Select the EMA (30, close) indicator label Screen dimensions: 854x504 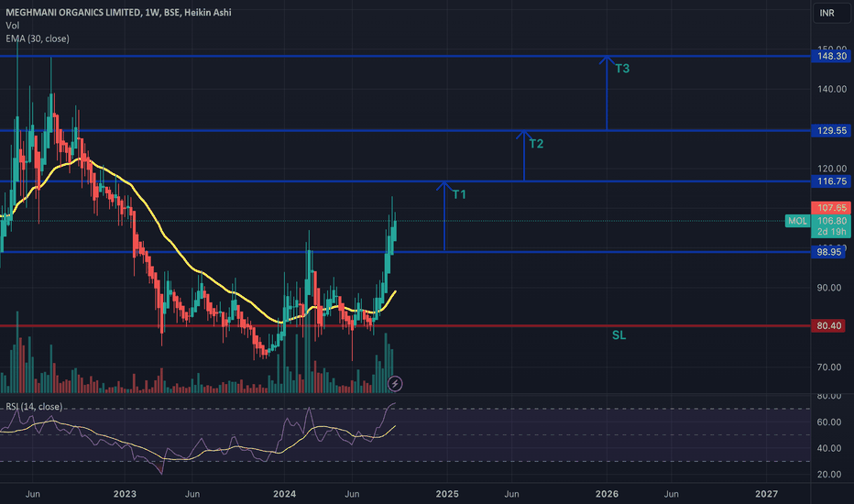pos(38,38)
